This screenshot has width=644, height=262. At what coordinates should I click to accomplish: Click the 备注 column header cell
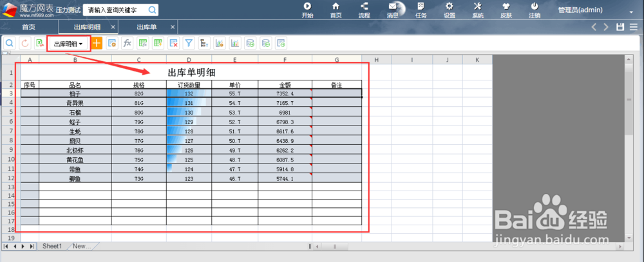pos(337,85)
